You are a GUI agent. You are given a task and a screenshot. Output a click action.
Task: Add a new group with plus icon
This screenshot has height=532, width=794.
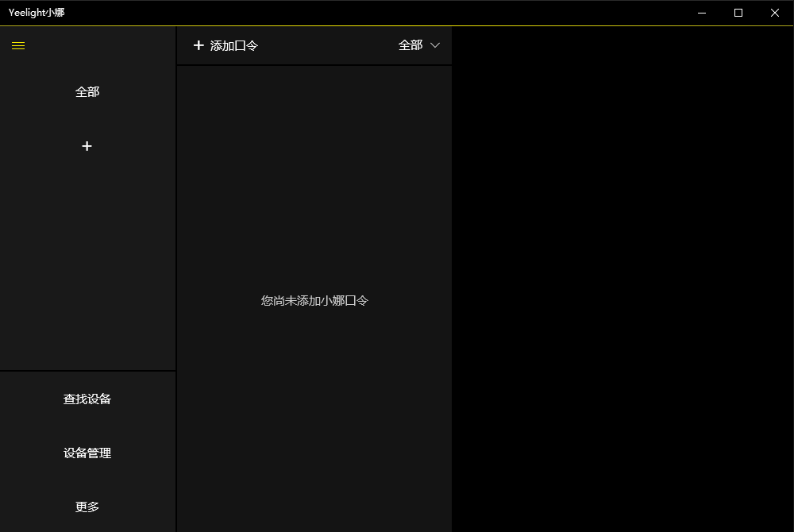(87, 146)
